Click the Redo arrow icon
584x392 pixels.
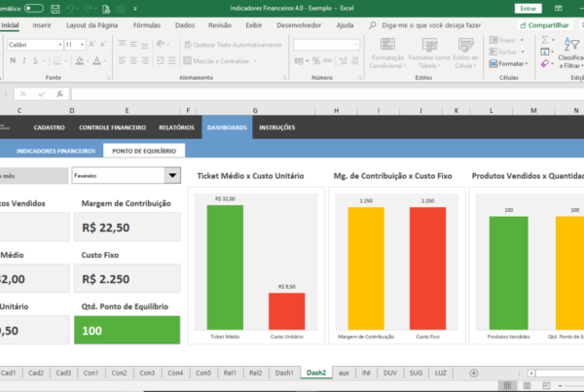click(88, 9)
